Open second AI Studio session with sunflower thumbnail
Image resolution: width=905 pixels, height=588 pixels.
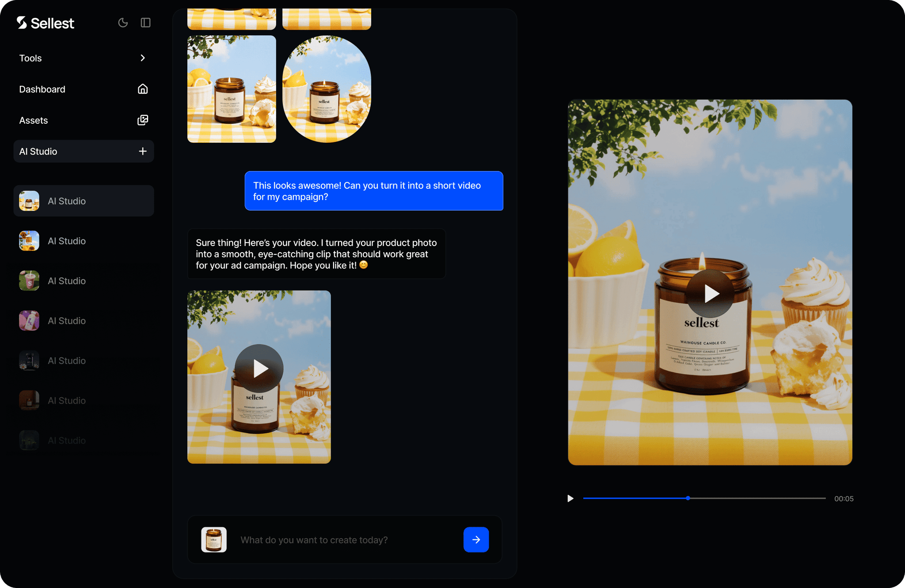pos(66,241)
